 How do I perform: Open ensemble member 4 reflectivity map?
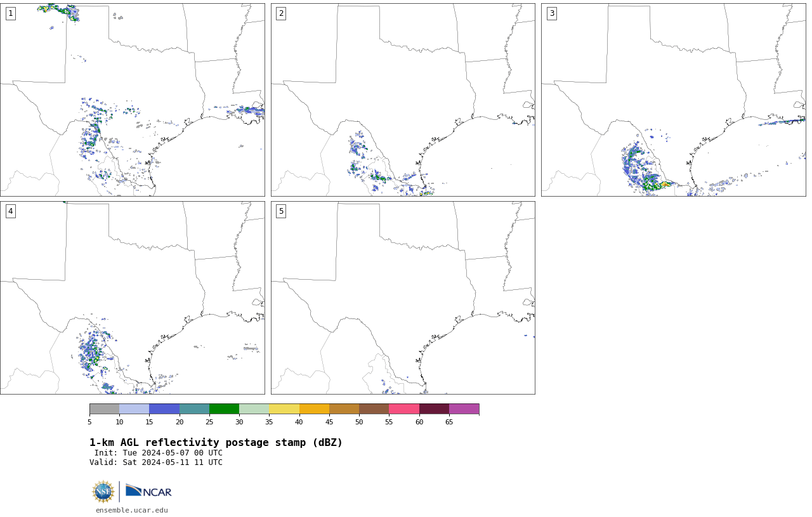pos(132,298)
